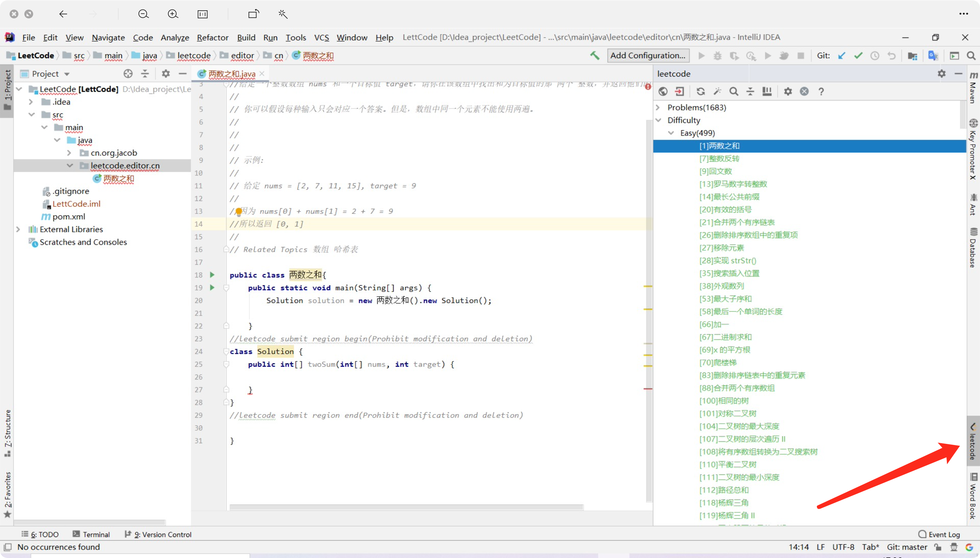
Task: Click the green build hammer icon
Action: coord(595,56)
